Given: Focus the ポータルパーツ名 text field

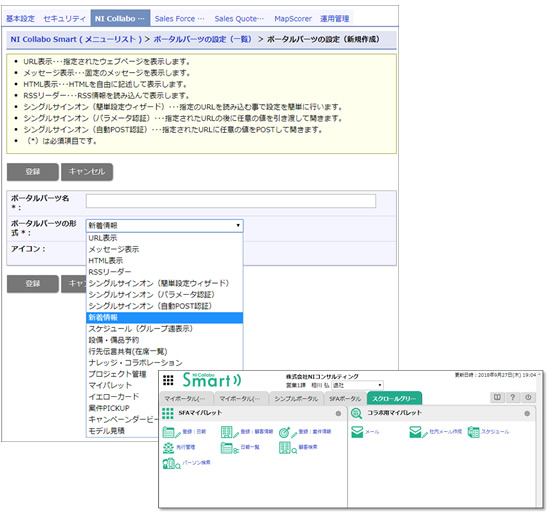Looking at the screenshot, I should [231, 201].
